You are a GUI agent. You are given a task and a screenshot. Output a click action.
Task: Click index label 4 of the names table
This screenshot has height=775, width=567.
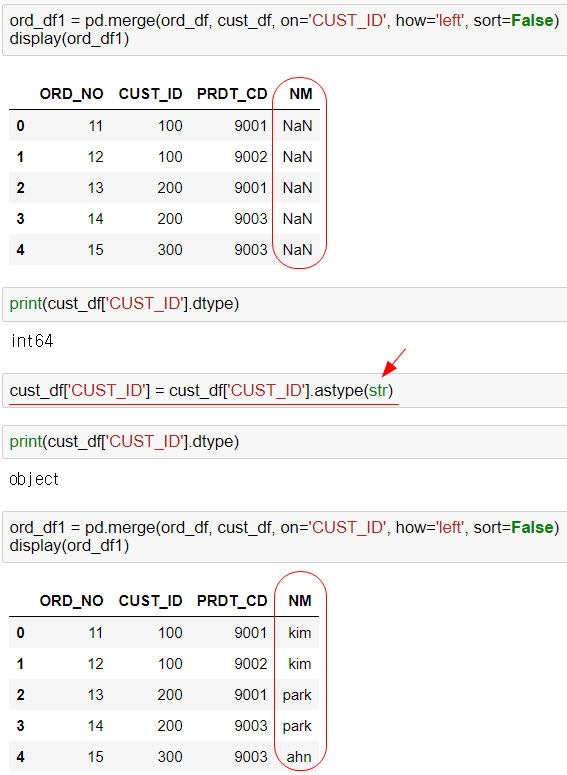coord(20,757)
